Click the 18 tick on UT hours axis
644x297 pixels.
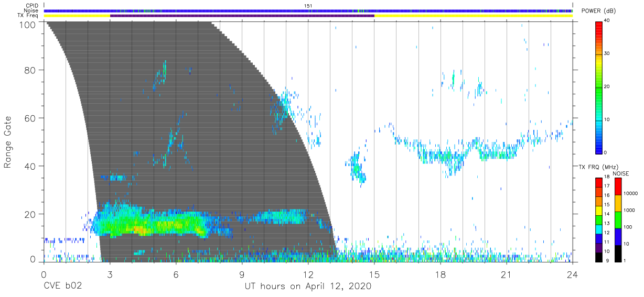[440, 274]
